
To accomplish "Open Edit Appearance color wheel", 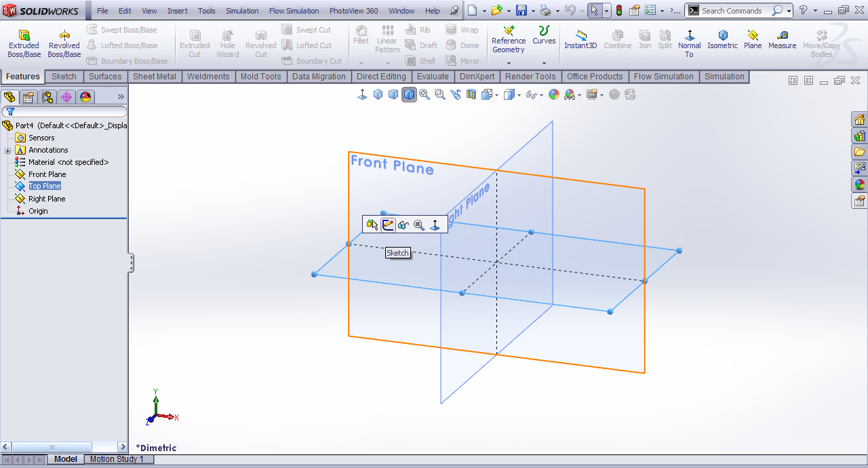I will tap(554, 94).
